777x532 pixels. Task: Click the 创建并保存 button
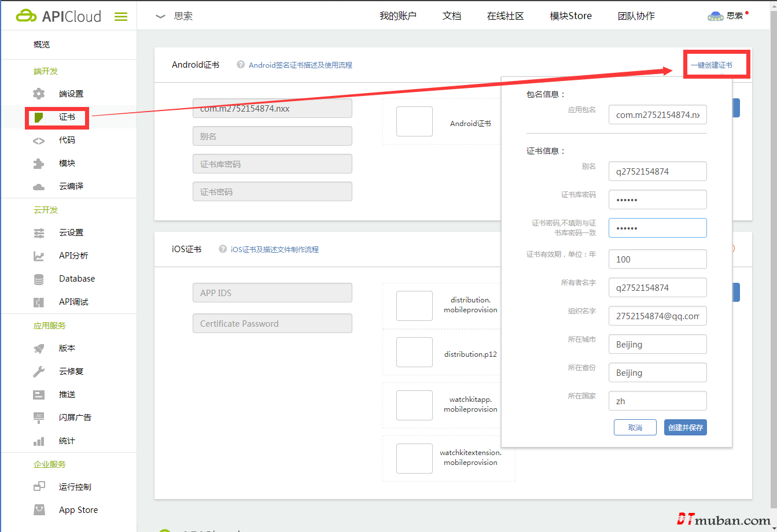(x=685, y=428)
